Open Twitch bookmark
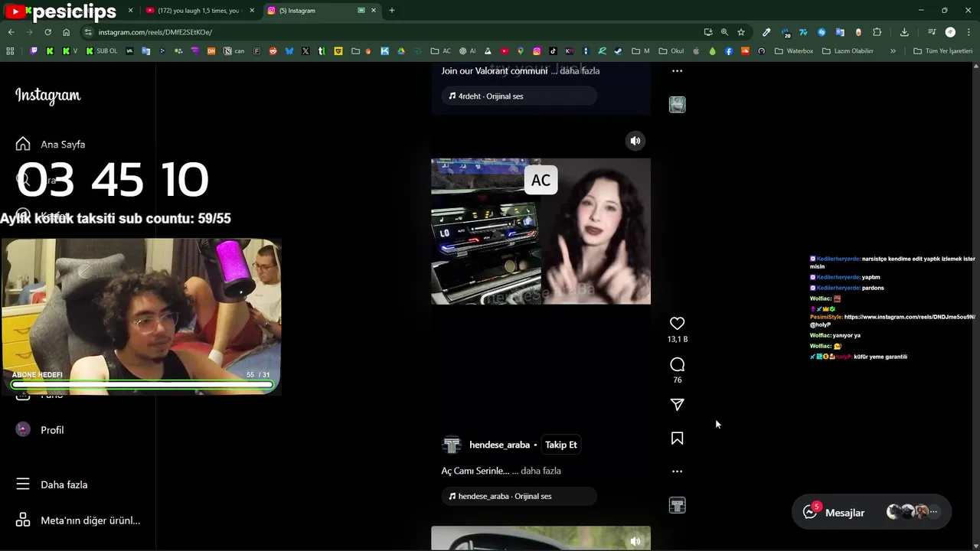Viewport: 980px width, 551px height. (34, 51)
